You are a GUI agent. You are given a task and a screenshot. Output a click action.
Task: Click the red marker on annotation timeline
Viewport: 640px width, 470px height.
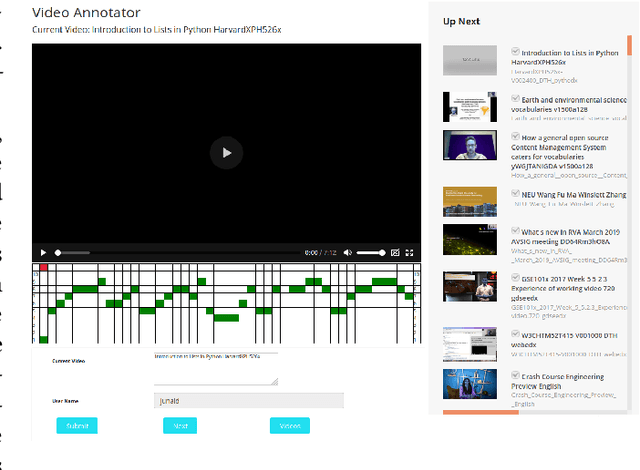(x=44, y=267)
